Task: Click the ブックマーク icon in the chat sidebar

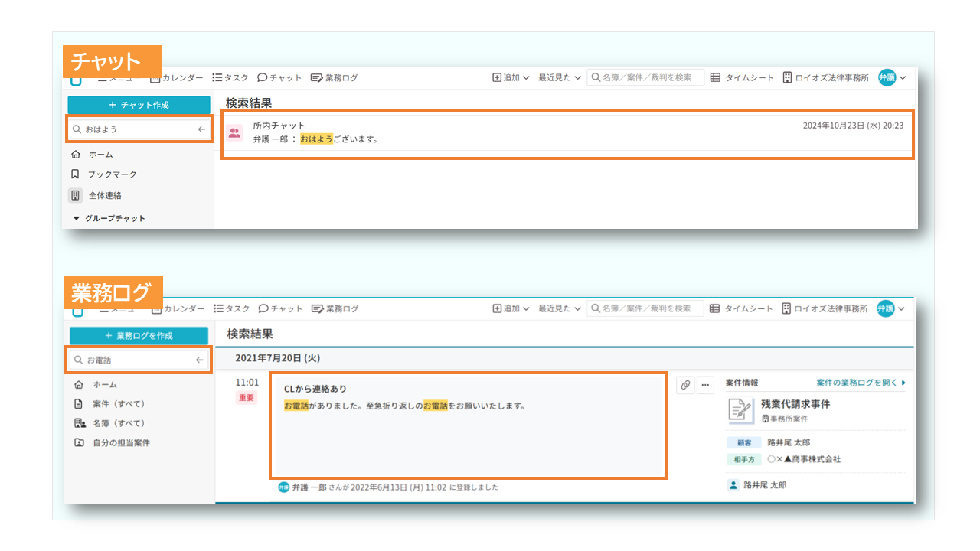Action: click(75, 174)
